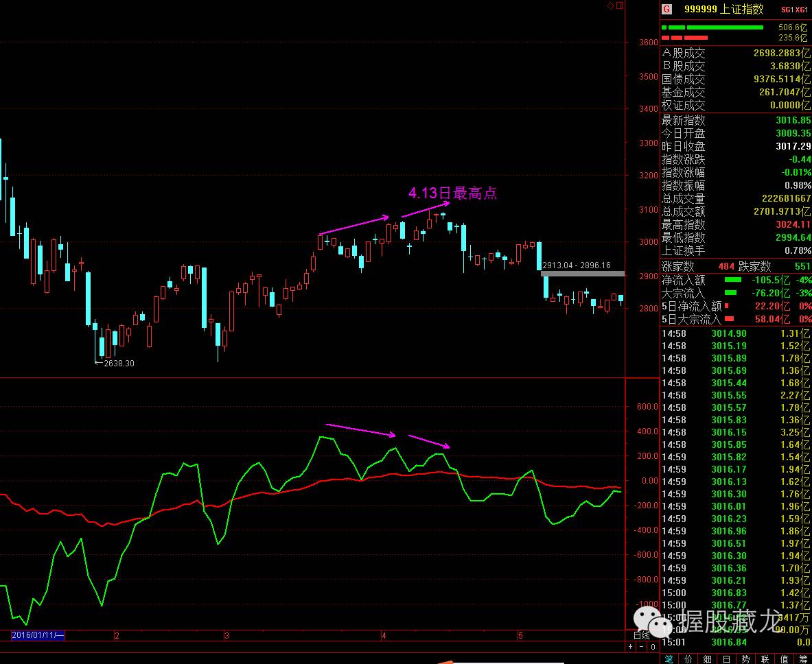Click the 昨日收盘 3017.29 value
812x664 pixels.
pos(793,147)
